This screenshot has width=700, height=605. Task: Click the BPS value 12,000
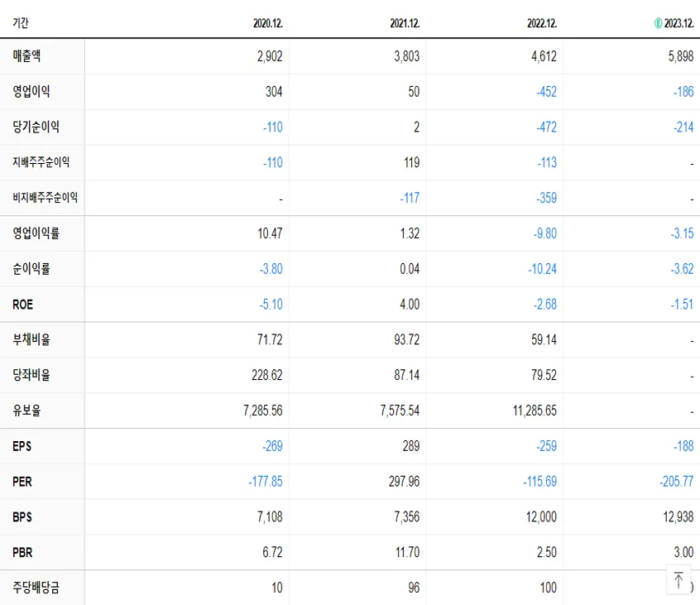[x=541, y=517]
